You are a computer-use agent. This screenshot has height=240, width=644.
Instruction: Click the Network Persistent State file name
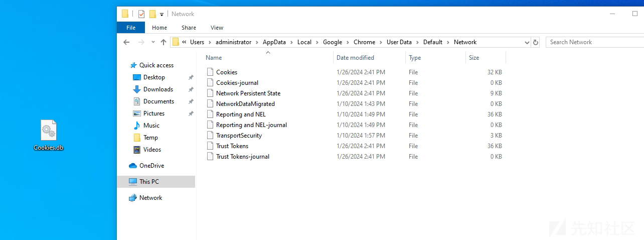(248, 93)
